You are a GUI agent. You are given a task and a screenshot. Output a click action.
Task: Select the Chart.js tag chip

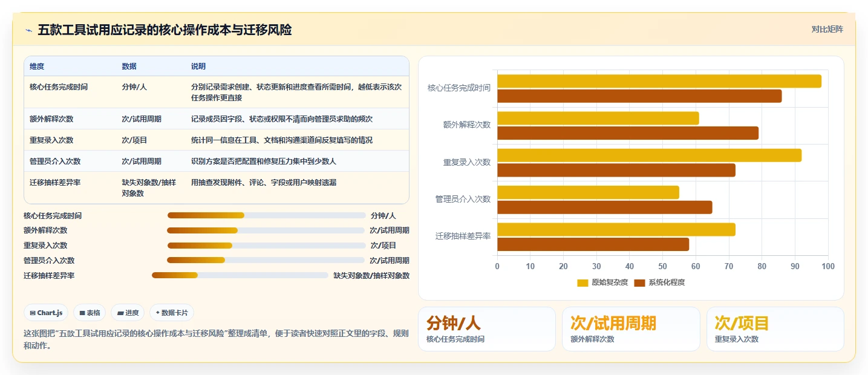[46, 313]
